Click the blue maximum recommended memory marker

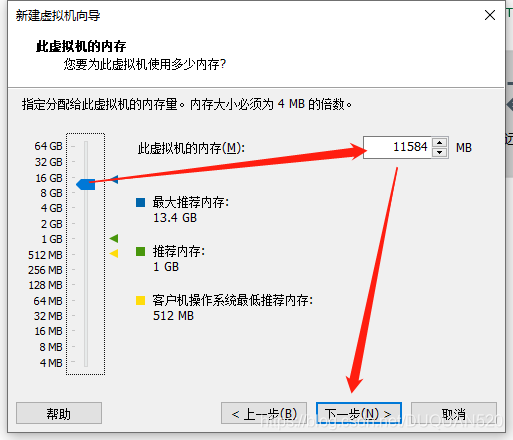tap(114, 179)
